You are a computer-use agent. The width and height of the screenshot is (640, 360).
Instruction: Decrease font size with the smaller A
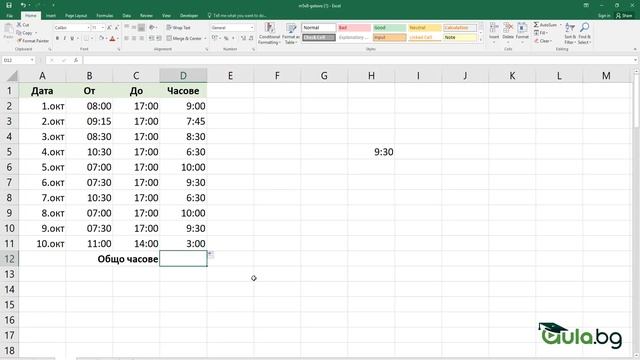117,27
